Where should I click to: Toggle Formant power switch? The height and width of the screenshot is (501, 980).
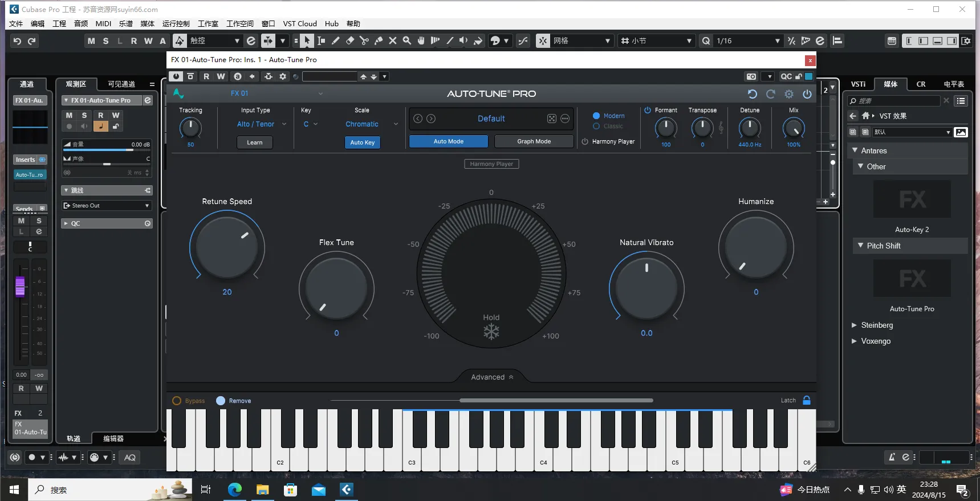[x=648, y=110]
